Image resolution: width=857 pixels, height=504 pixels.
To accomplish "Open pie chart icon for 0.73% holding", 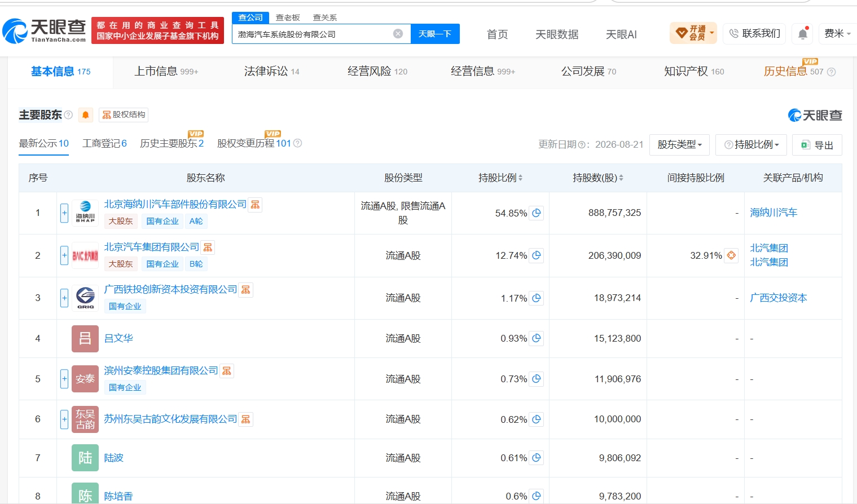I will tap(537, 379).
